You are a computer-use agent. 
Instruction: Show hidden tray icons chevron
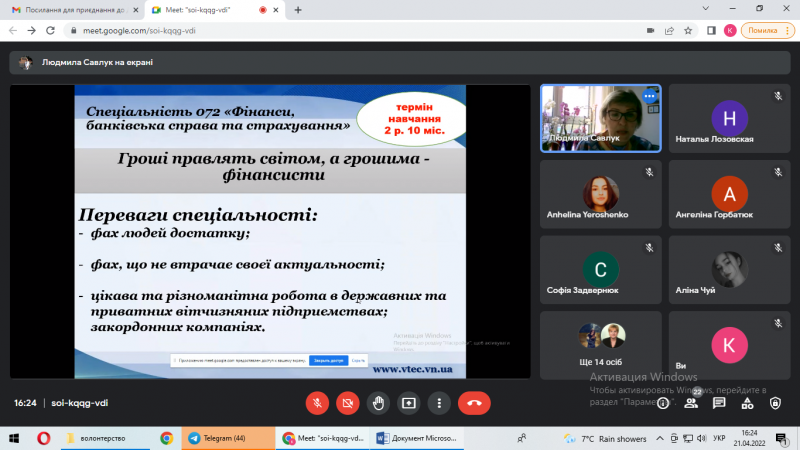660,438
